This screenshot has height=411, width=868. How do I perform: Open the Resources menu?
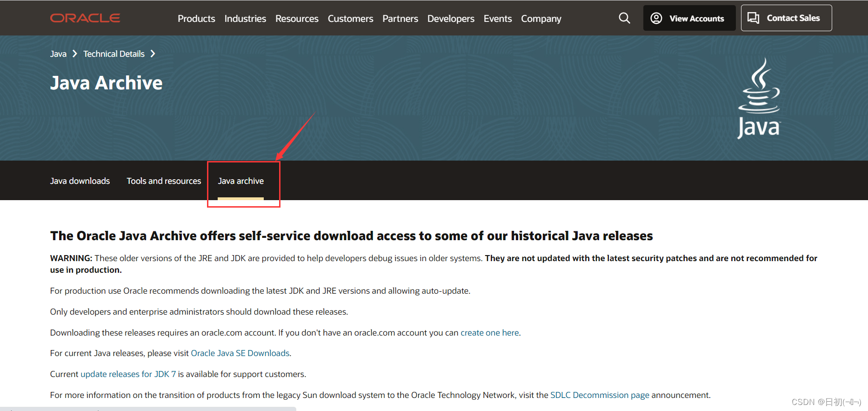pyautogui.click(x=297, y=19)
